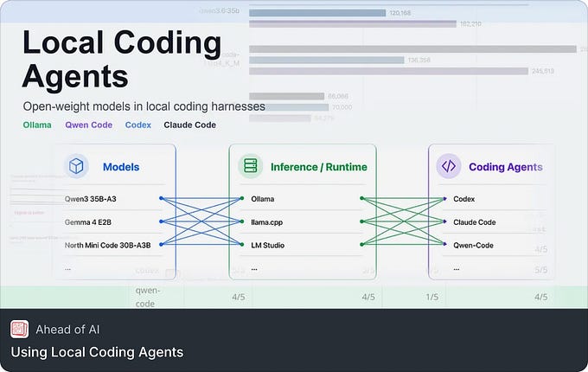
Task: Click the Coding Agents code bracket icon
Action: [x=449, y=166]
